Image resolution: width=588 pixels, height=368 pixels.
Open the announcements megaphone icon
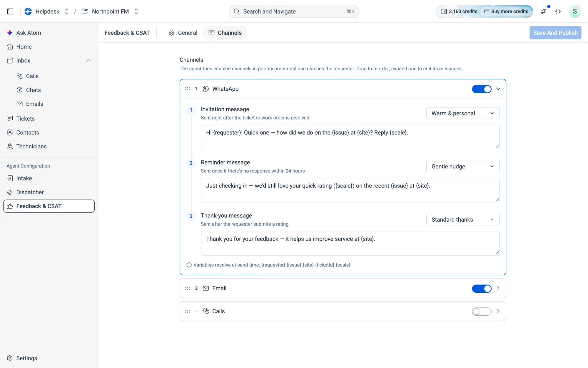(543, 11)
